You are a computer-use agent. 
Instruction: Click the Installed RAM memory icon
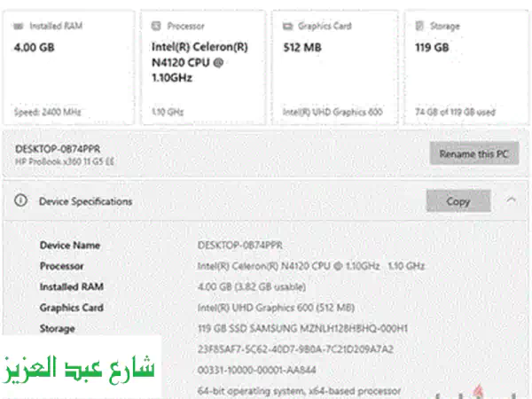click(x=19, y=27)
